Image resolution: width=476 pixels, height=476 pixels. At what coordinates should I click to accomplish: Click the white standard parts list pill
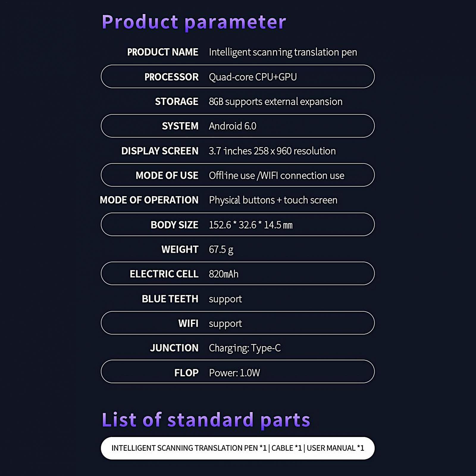click(237, 448)
